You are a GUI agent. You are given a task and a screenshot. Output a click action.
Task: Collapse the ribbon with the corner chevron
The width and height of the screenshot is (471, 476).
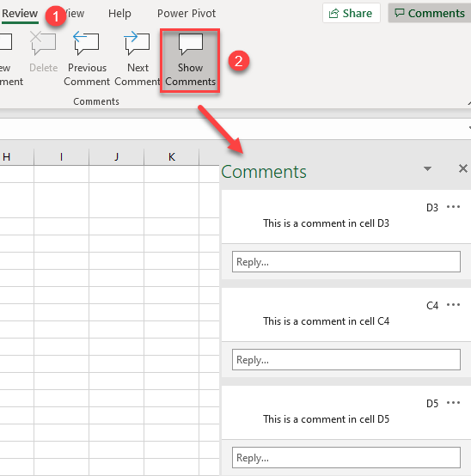point(468,103)
